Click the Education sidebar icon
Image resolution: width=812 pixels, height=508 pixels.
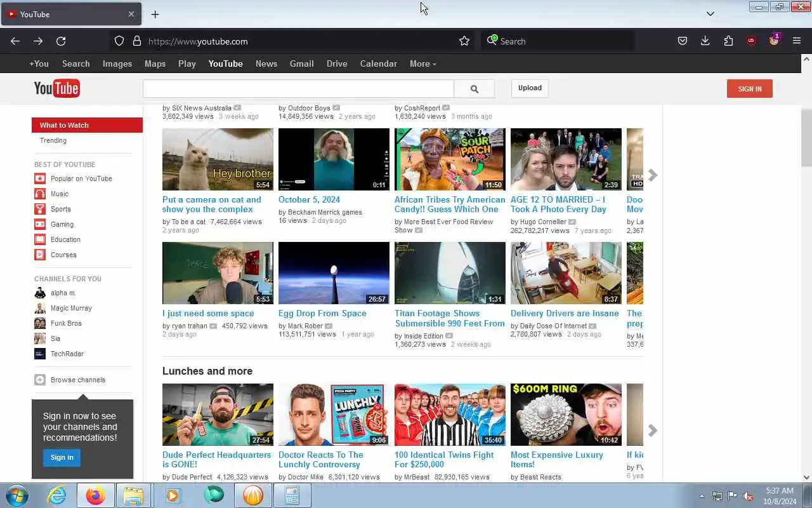pyautogui.click(x=40, y=239)
